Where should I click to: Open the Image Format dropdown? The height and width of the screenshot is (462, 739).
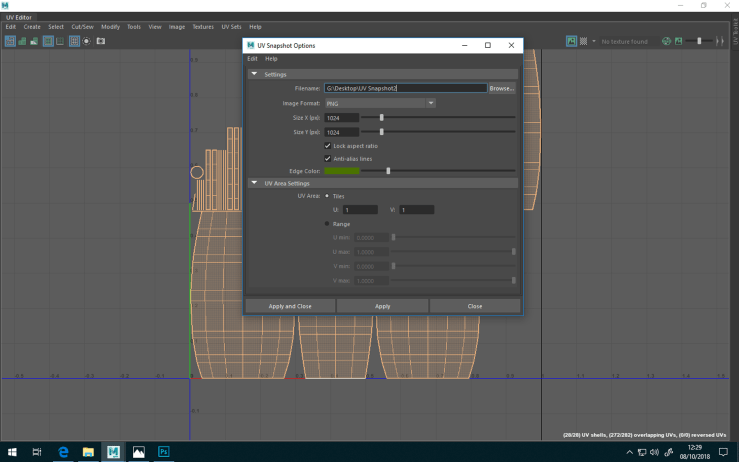coord(380,103)
